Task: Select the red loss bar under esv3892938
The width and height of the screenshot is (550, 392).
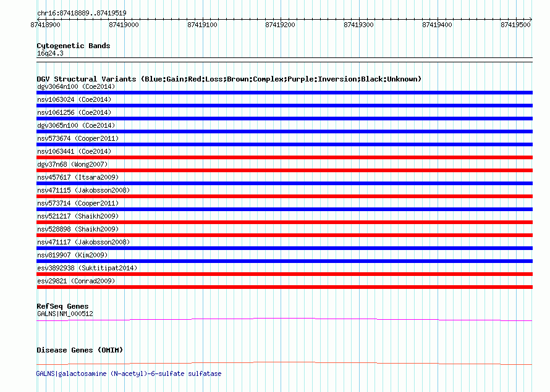Action: click(x=284, y=274)
